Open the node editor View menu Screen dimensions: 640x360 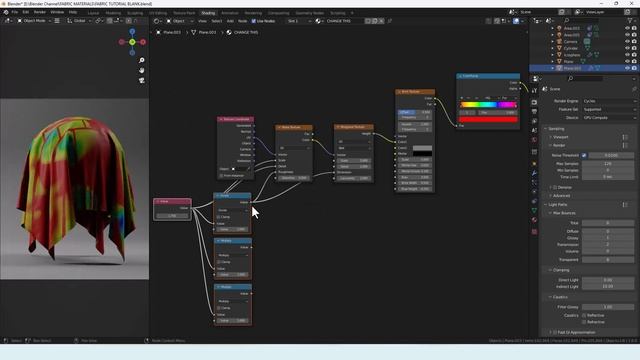click(x=202, y=21)
